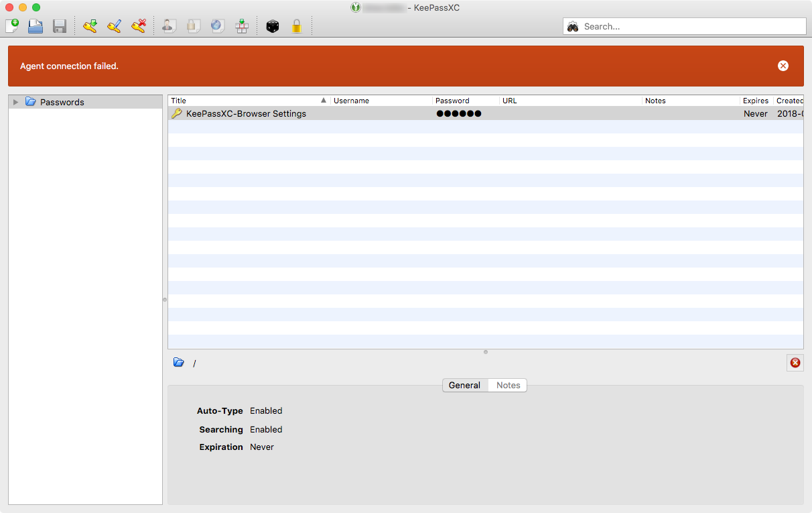Click the Expiration Never value

click(x=262, y=447)
